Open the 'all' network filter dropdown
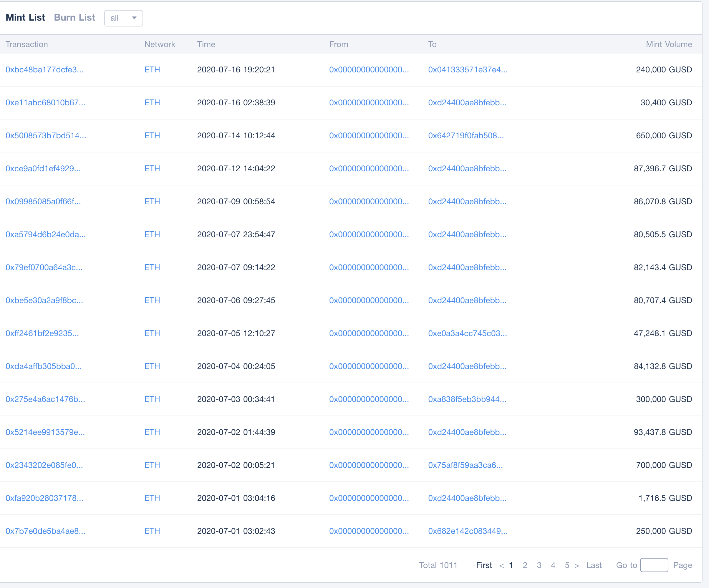The height and width of the screenshot is (588, 709). click(x=124, y=18)
